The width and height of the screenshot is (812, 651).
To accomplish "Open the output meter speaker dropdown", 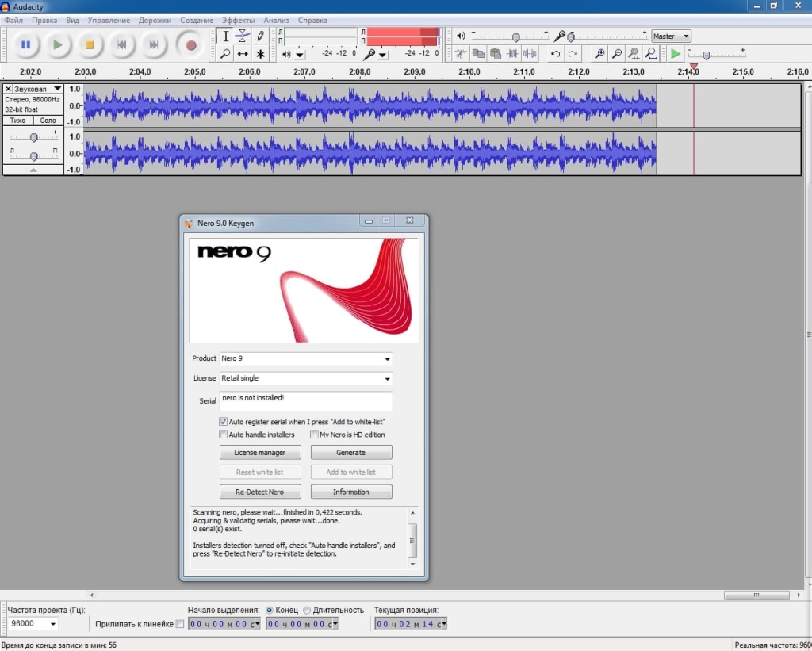I will [300, 55].
